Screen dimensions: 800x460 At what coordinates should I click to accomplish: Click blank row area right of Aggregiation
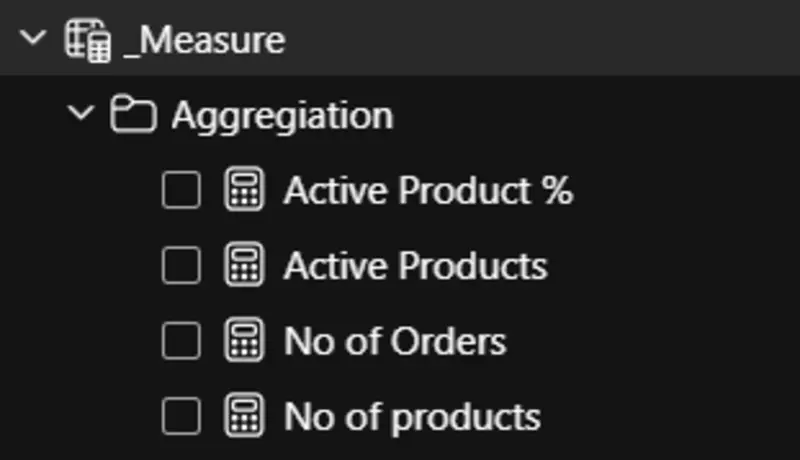pos(600,116)
